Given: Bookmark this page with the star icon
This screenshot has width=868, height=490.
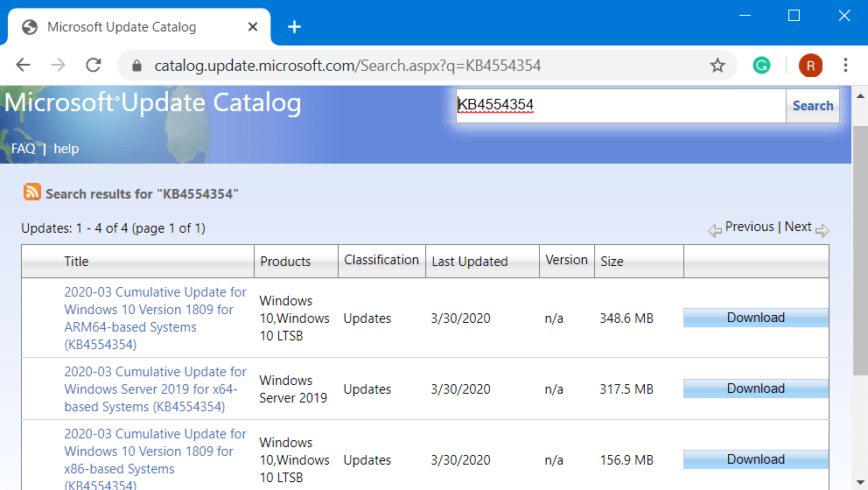Looking at the screenshot, I should (x=717, y=66).
